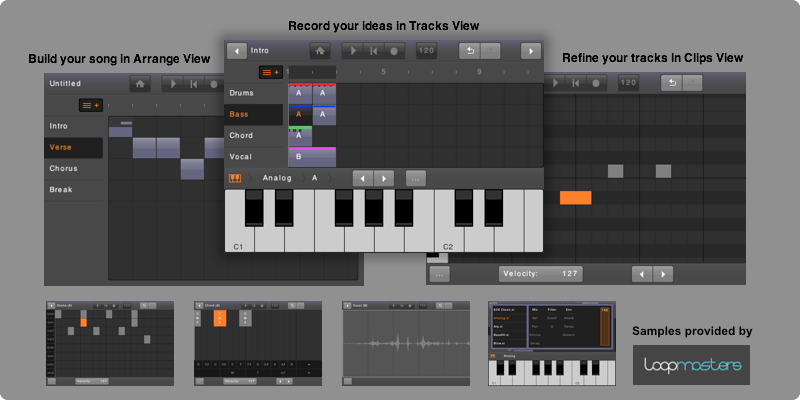Add a new track in Tracks View

point(270,72)
